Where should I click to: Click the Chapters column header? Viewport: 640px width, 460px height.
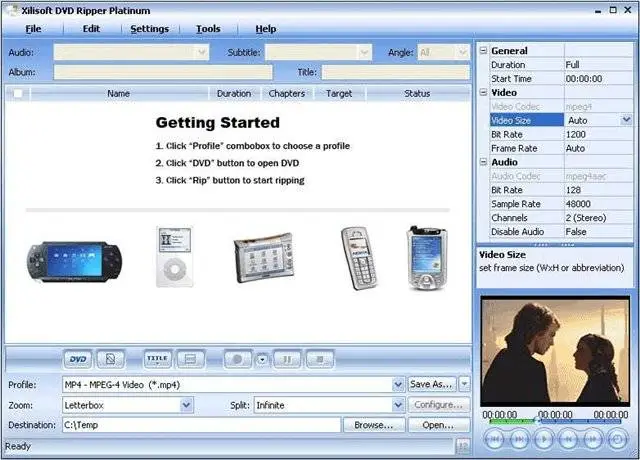pos(287,93)
